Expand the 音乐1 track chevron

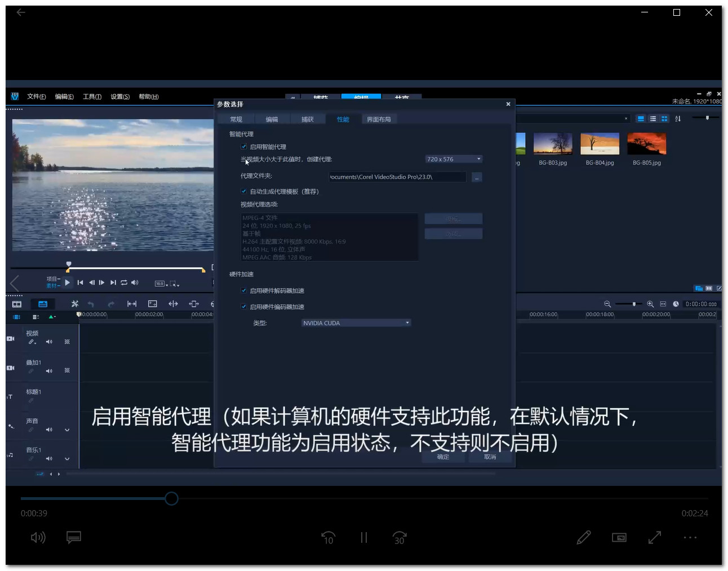coord(67,459)
